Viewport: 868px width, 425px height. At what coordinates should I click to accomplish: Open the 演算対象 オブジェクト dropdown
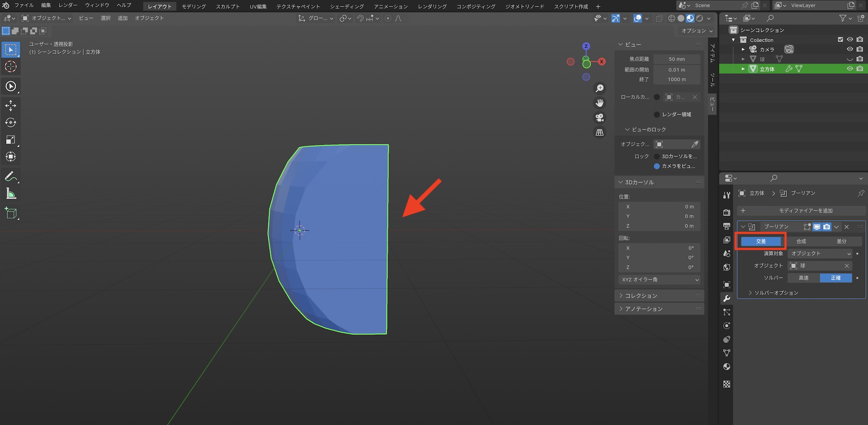point(820,254)
